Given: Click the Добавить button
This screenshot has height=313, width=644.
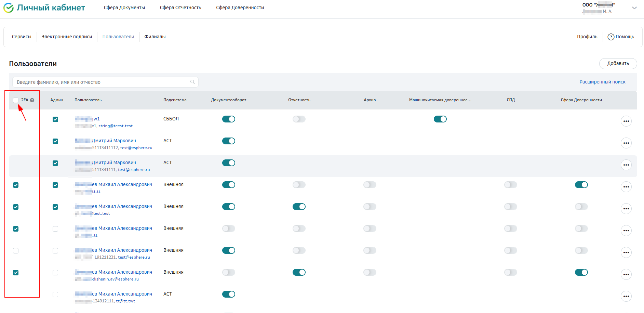Looking at the screenshot, I should point(618,63).
